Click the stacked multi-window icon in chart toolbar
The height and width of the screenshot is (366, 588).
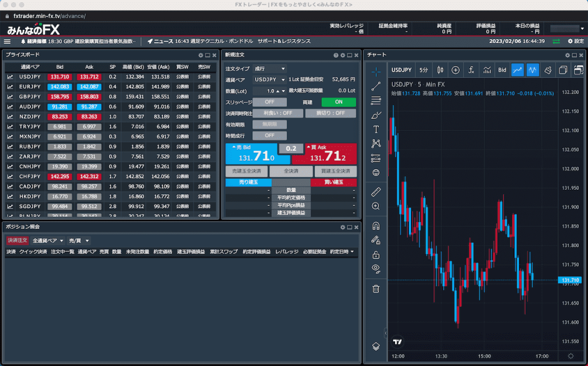(x=579, y=70)
